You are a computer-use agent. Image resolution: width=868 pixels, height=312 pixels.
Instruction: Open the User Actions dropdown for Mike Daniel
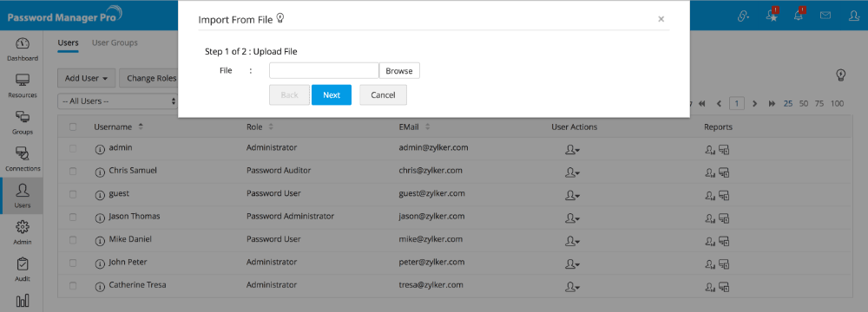click(x=572, y=241)
